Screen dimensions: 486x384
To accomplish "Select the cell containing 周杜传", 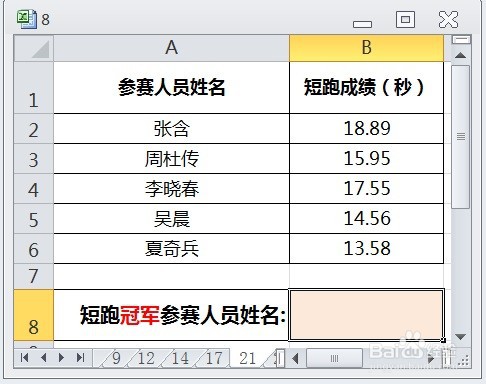I will click(x=171, y=159).
